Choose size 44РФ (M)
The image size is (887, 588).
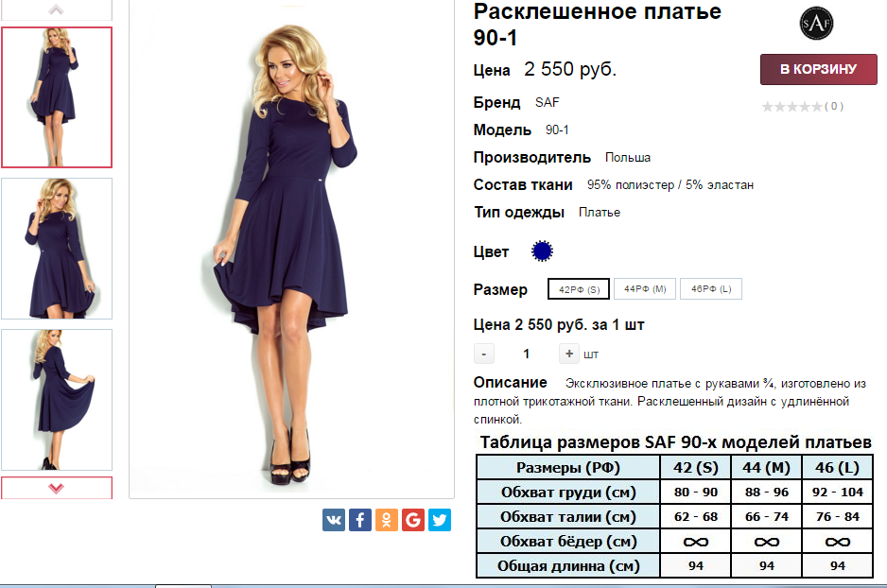(x=645, y=289)
